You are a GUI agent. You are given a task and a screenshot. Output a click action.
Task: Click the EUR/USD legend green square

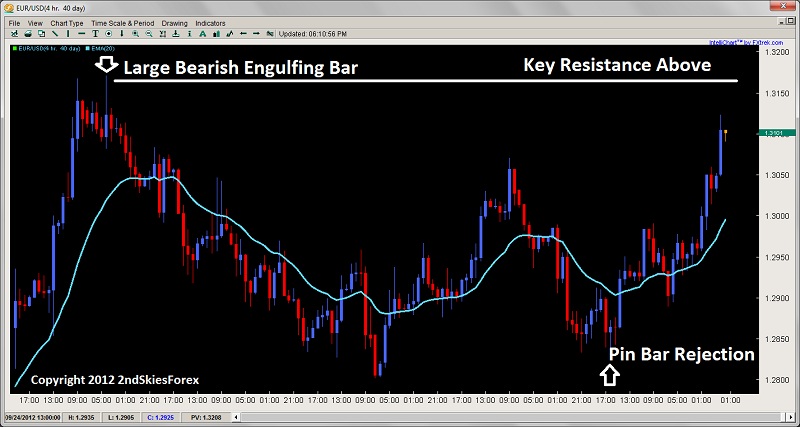tap(15, 48)
